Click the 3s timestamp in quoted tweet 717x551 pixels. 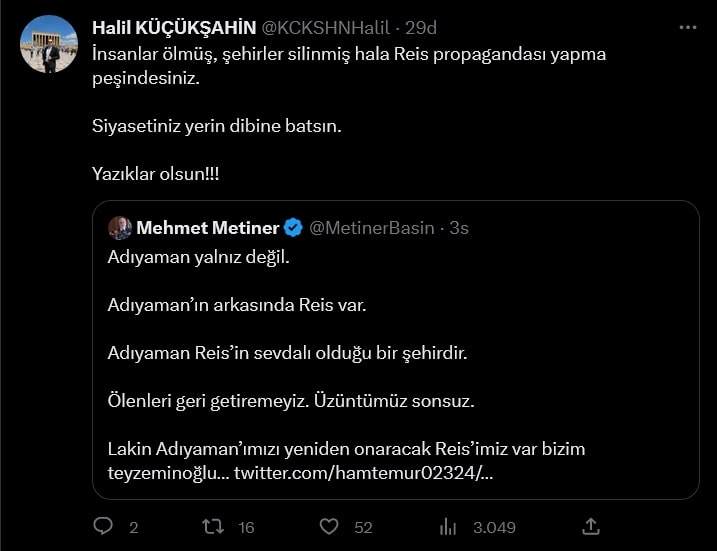(x=459, y=228)
